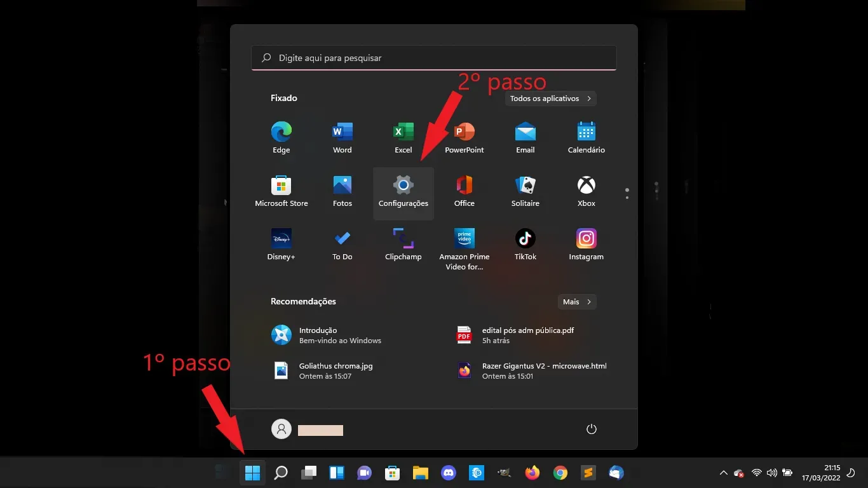Open the Calendário app

click(x=587, y=137)
